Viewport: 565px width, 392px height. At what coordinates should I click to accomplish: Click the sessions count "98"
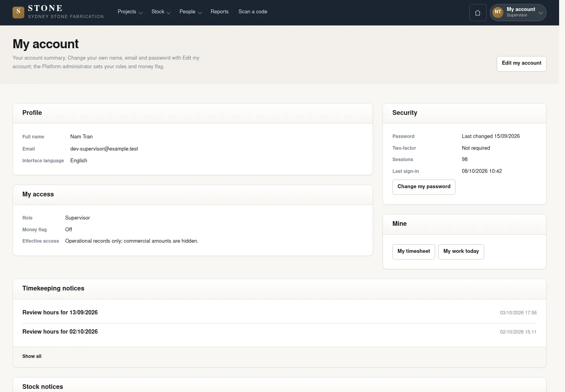465,160
